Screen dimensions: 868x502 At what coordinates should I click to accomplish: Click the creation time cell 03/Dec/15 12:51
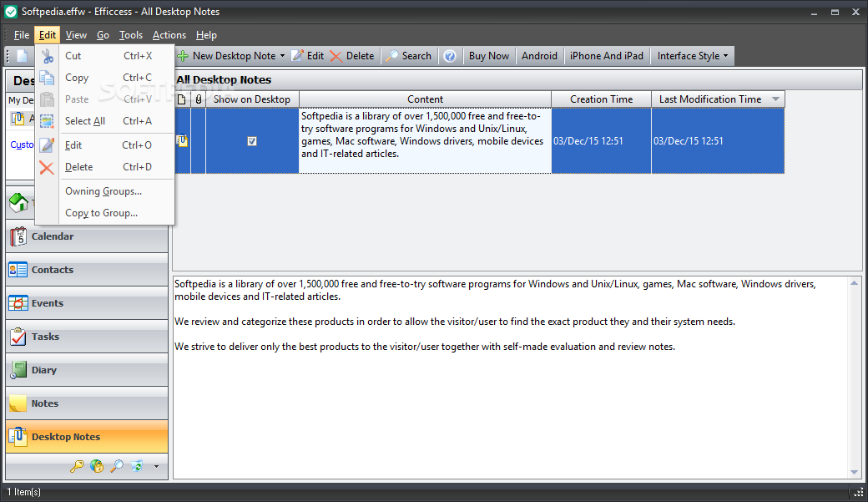(601, 140)
